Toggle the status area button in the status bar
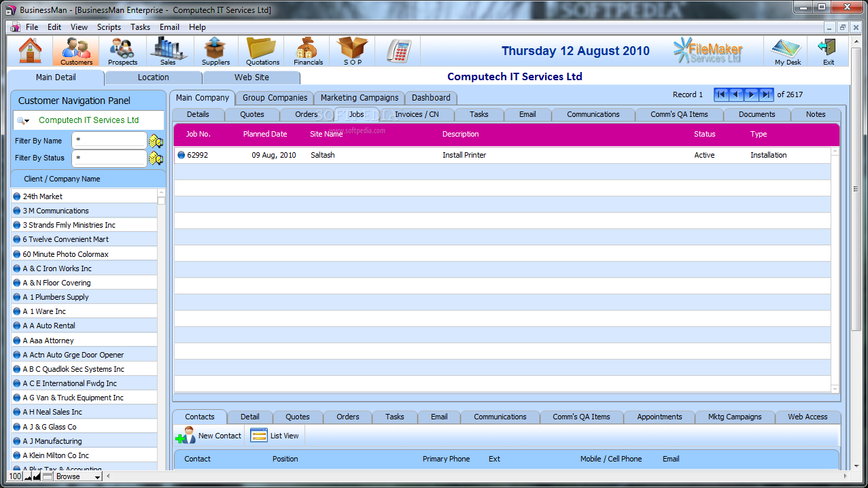This screenshot has height=488, width=868. 48,476
